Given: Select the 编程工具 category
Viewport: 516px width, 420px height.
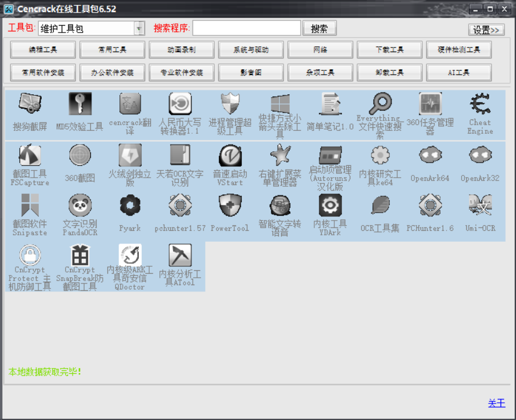Looking at the screenshot, I should (x=43, y=50).
